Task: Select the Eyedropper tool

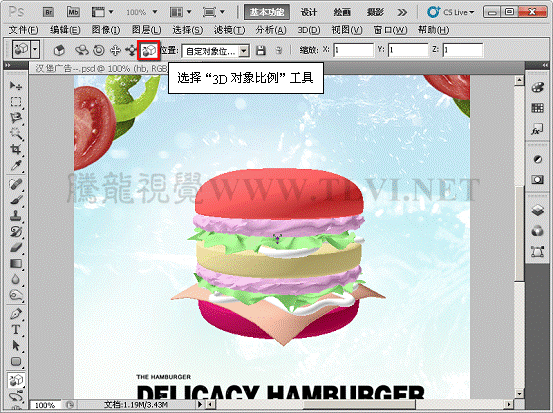Action: tap(16, 165)
